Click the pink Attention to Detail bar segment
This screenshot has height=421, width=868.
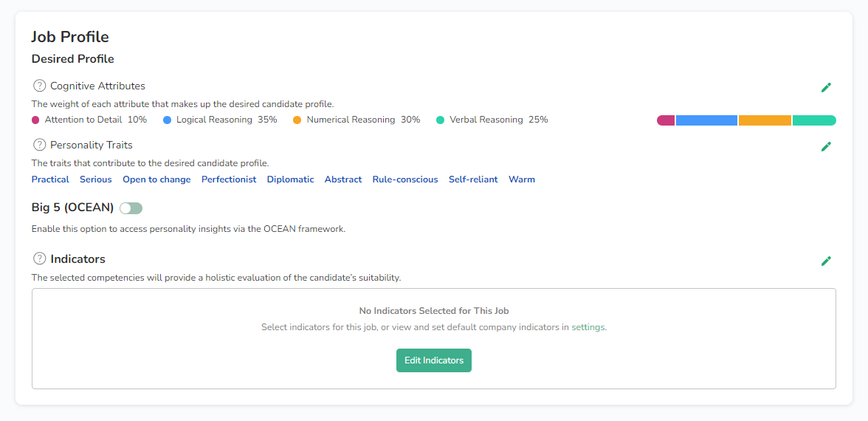(x=666, y=120)
